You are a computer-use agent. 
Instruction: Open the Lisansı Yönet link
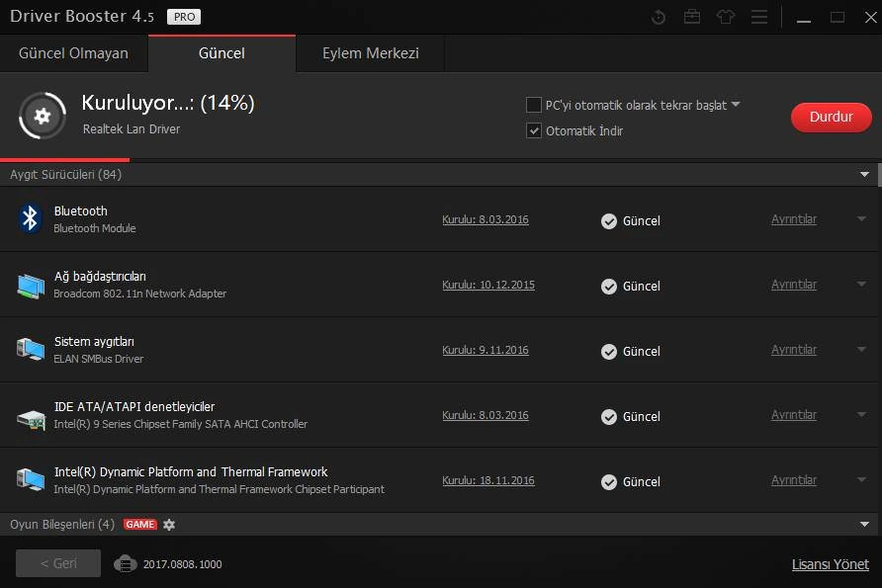pos(831,564)
